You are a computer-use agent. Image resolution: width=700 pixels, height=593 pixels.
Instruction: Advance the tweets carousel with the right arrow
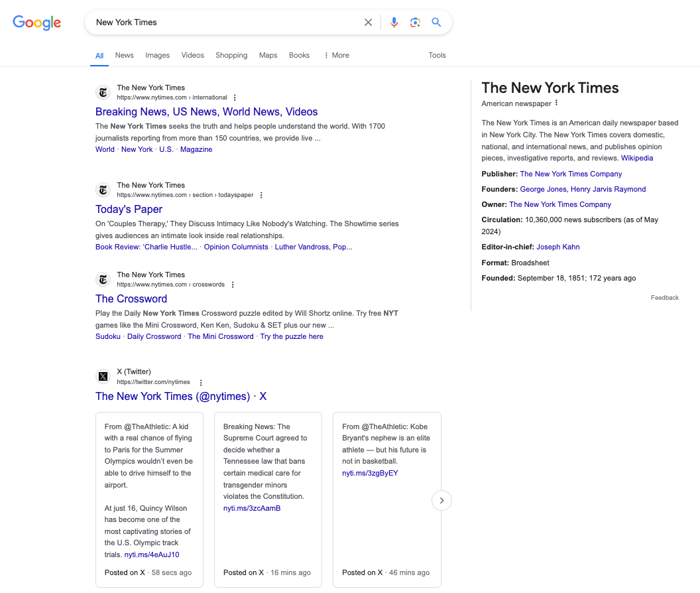pyautogui.click(x=441, y=500)
